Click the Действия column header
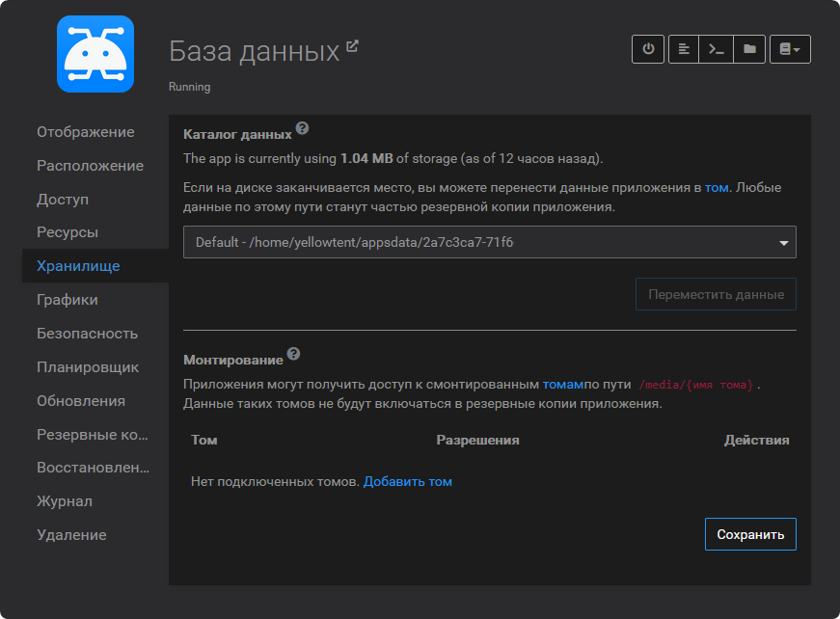 pyautogui.click(x=756, y=440)
